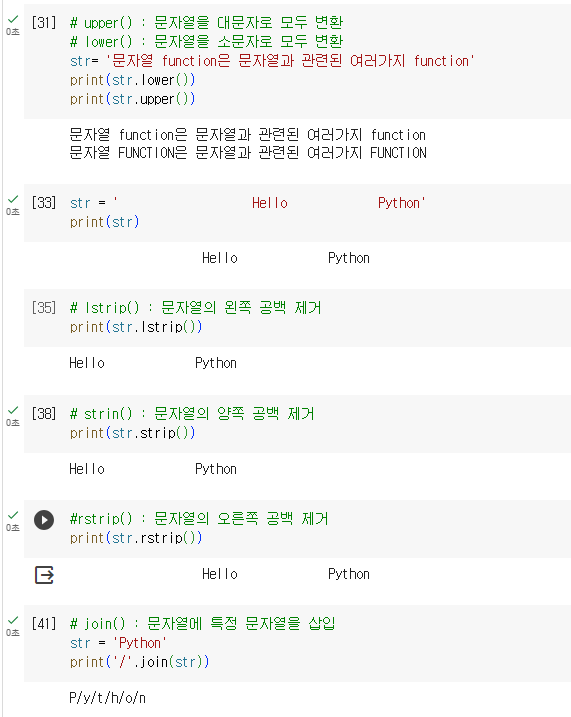Click the green checkmark beside the rstrip cell

(13, 515)
